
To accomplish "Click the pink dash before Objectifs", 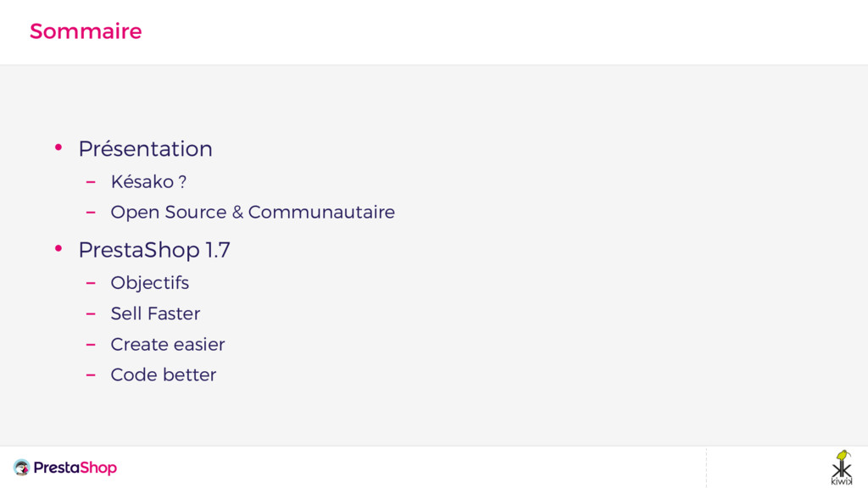I will 91,283.
